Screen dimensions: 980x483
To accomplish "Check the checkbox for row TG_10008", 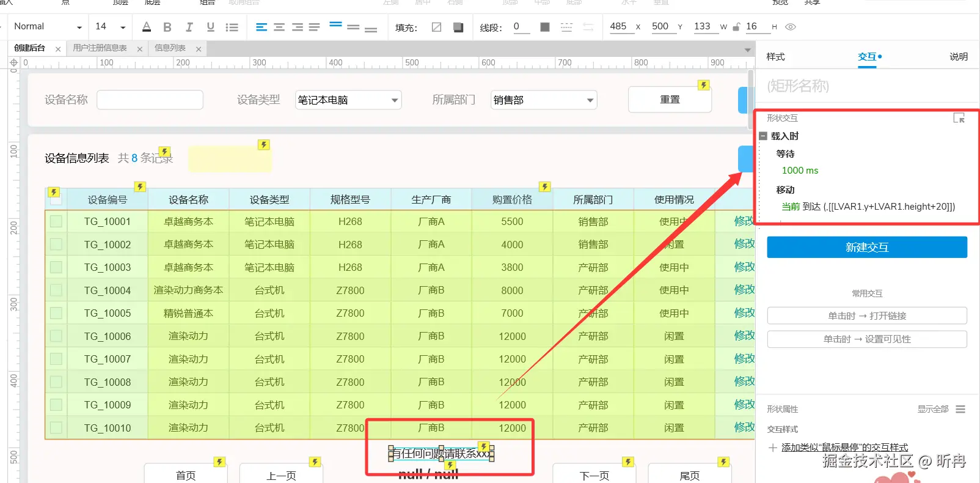I will 56,382.
